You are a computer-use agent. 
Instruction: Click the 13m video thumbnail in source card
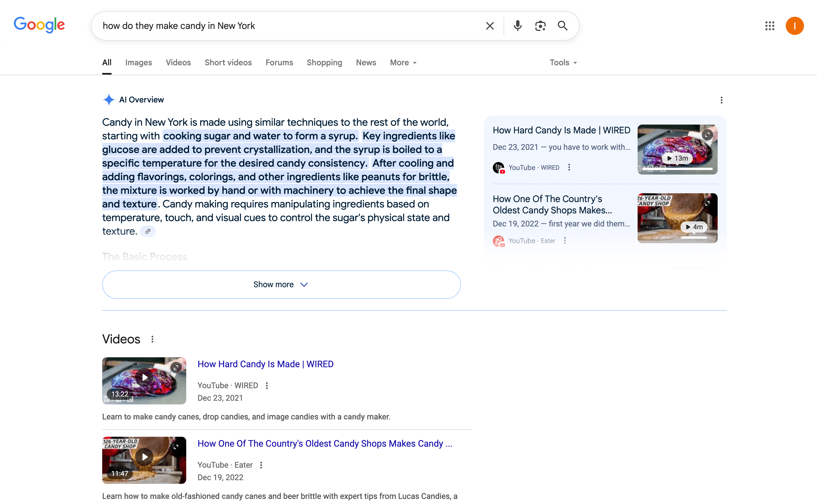[x=677, y=149]
